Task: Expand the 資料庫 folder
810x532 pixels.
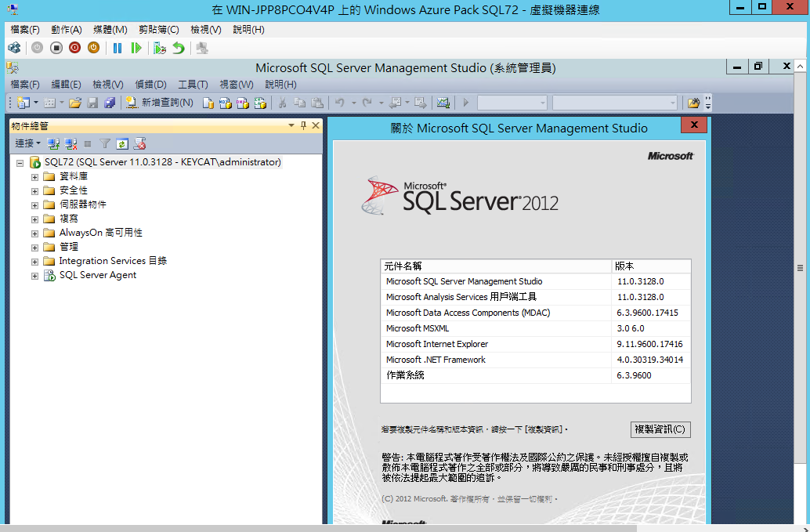Action: [34, 177]
